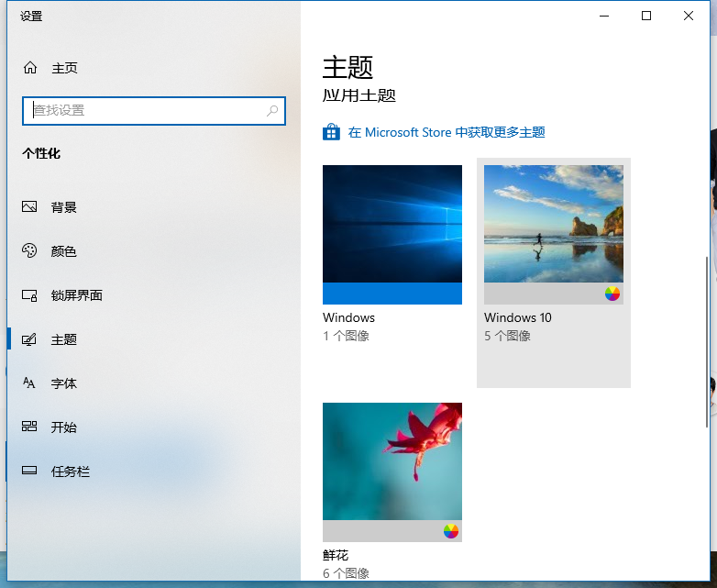Click the '5 个图像' label
Screen dimensions: 717x588
(508, 336)
